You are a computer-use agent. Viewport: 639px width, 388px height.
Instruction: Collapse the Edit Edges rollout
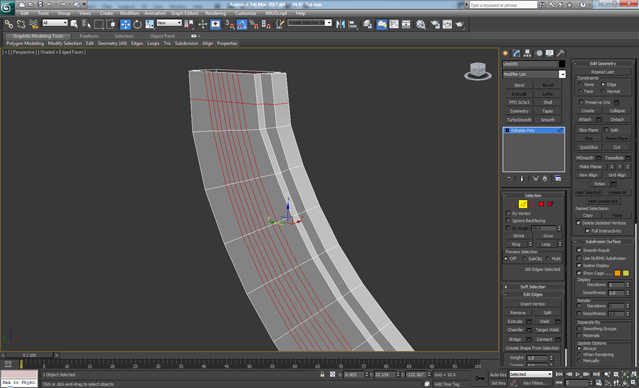533,294
